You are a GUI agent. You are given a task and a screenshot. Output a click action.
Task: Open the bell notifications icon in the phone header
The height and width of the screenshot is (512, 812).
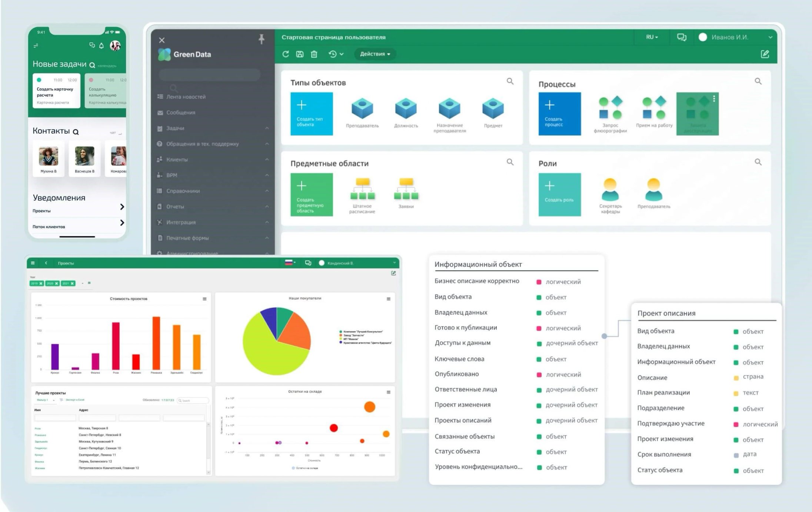(x=101, y=46)
